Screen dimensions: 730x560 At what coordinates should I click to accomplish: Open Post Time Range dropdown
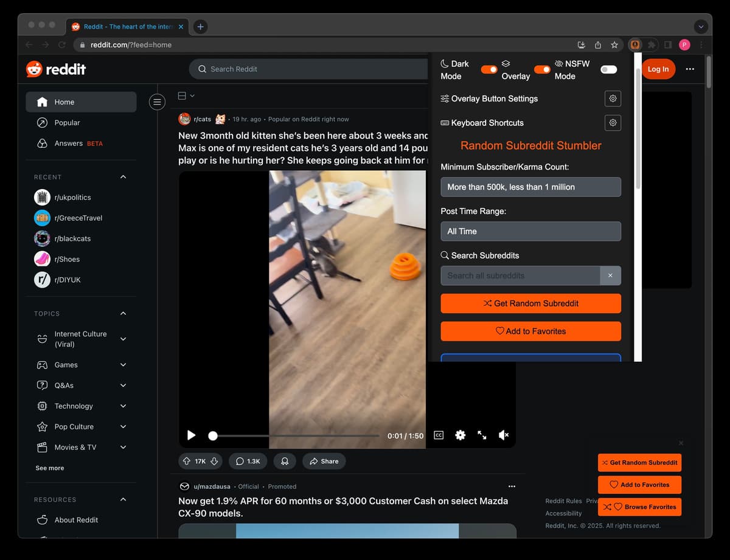point(530,231)
